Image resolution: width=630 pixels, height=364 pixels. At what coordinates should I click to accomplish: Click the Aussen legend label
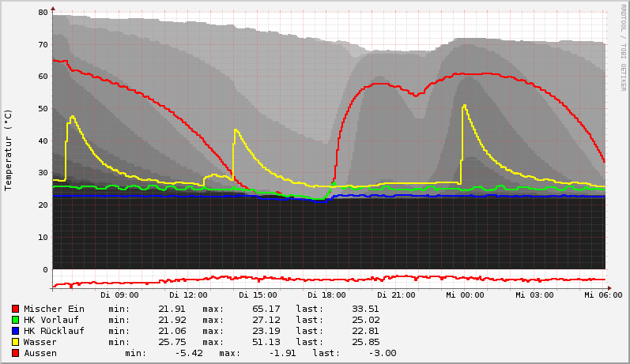(40, 353)
